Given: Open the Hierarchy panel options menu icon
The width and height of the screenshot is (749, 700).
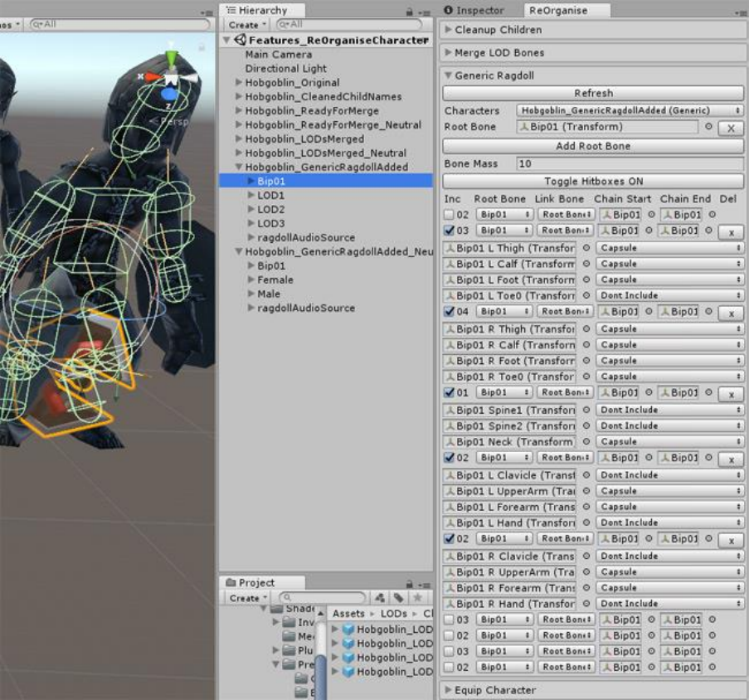Looking at the screenshot, I should 424,12.
